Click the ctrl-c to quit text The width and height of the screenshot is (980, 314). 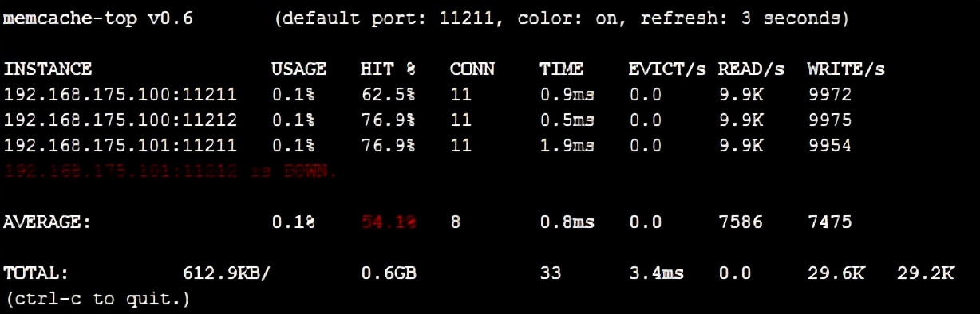pyautogui.click(x=97, y=300)
